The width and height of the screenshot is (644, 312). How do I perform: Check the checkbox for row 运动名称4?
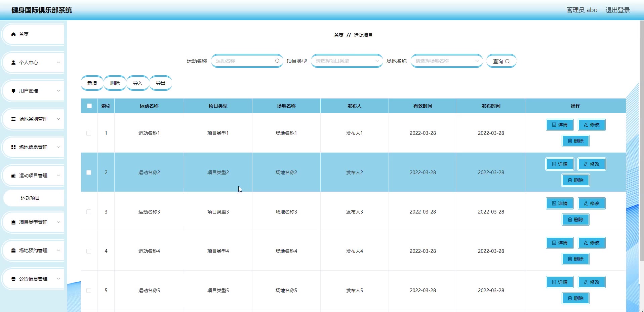pyautogui.click(x=89, y=251)
